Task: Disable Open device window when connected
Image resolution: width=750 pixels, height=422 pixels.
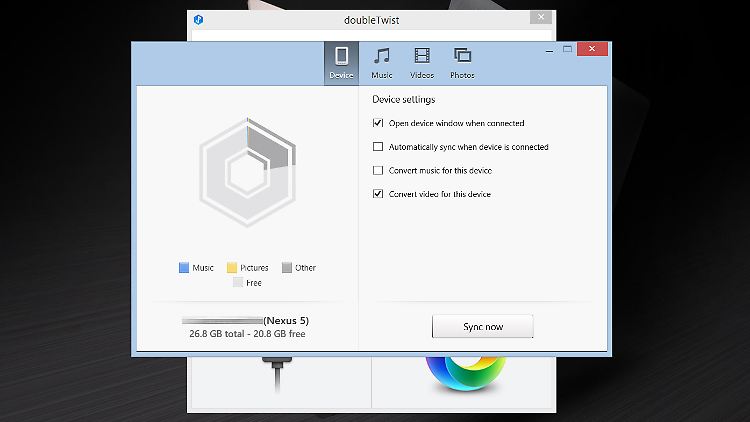Action: [378, 123]
